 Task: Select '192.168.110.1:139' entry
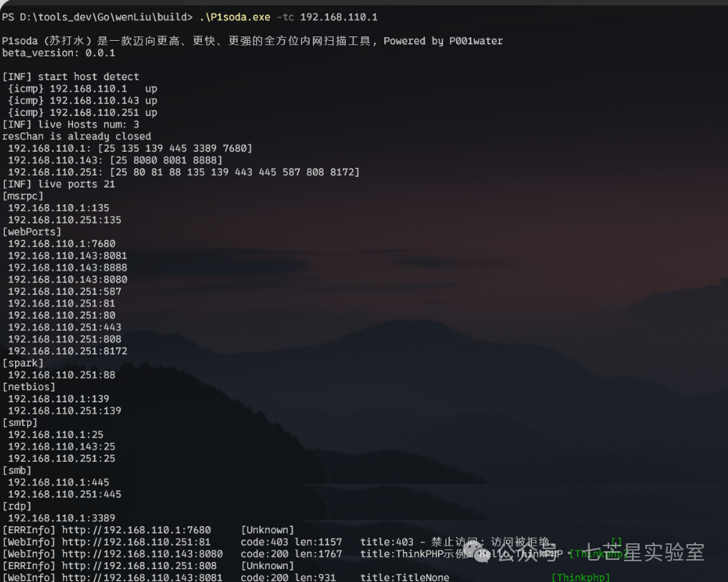[x=59, y=399]
